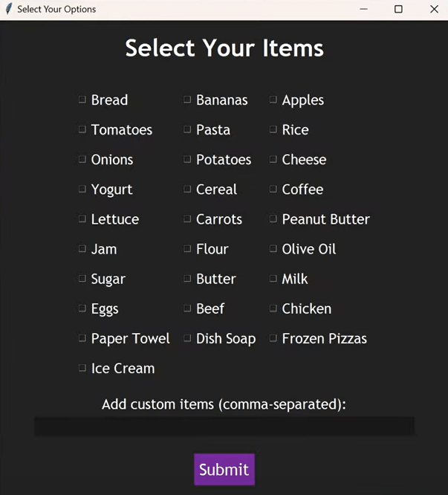Enable the Olive Oil checkbox
Image resolution: width=448 pixels, height=495 pixels.
273,248
